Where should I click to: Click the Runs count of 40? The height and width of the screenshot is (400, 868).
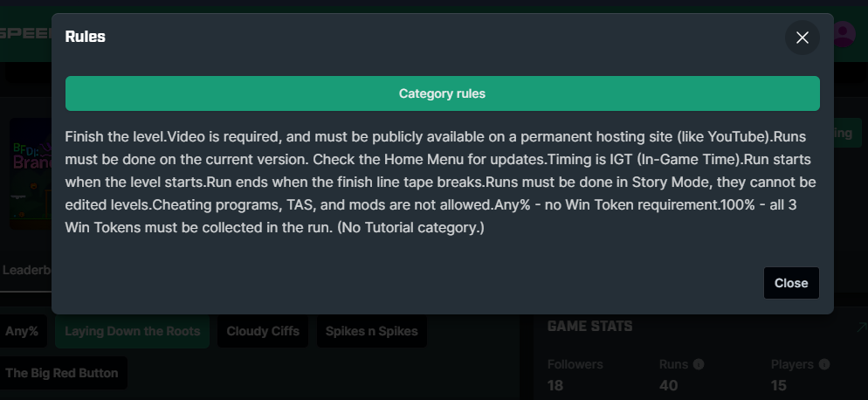coord(669,385)
